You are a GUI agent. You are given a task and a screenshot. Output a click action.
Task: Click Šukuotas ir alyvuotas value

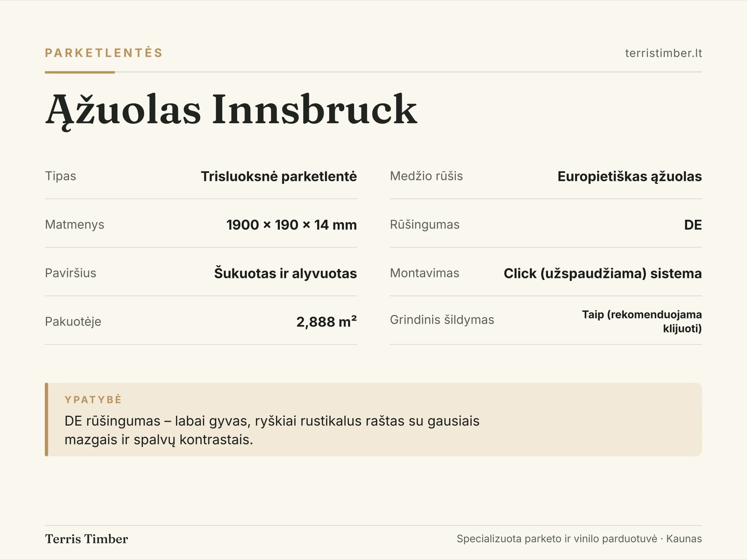point(285,273)
